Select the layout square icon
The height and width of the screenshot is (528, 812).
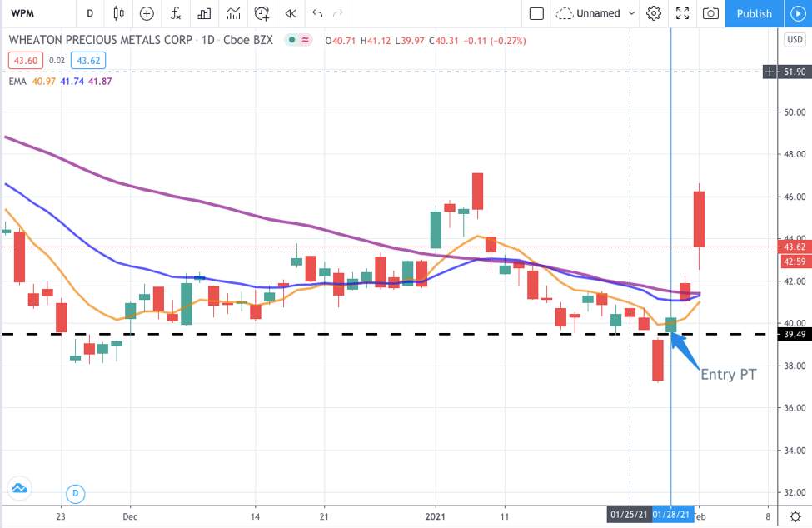click(x=536, y=13)
